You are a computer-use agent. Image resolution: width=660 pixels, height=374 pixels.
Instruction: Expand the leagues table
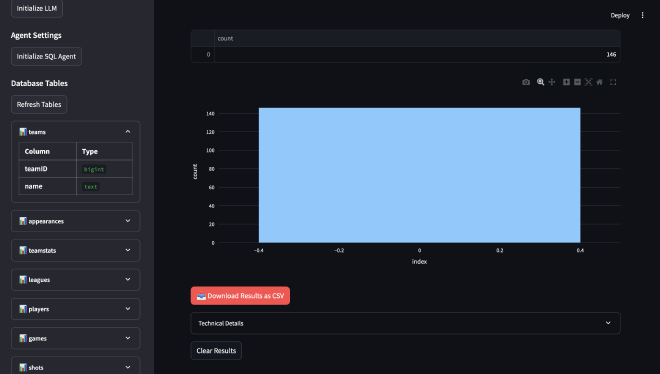76,280
